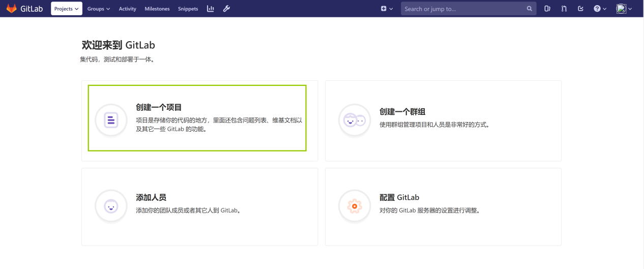Open the user avatar menu
The height and width of the screenshot is (269, 644).
pyautogui.click(x=624, y=9)
